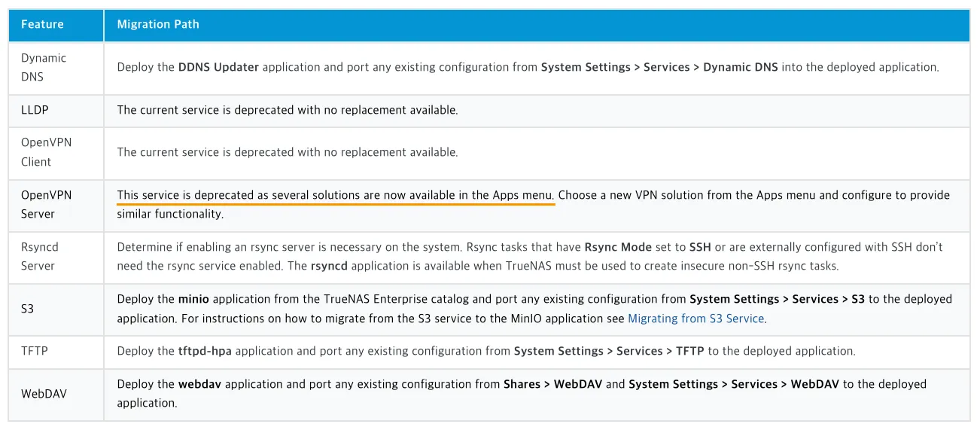This screenshot has width=980, height=430.
Task: Click the Feature column header
Action: pos(42,25)
